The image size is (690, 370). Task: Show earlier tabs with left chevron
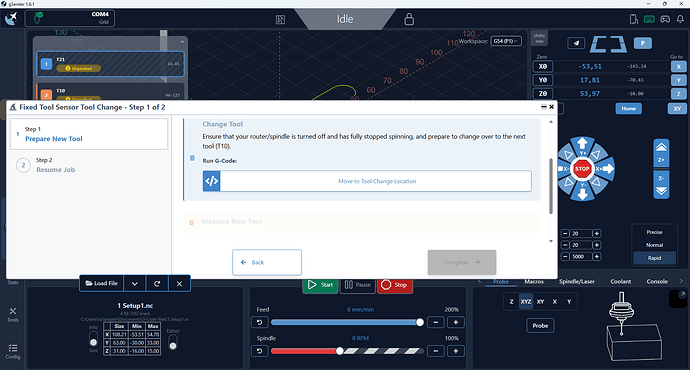(480, 281)
